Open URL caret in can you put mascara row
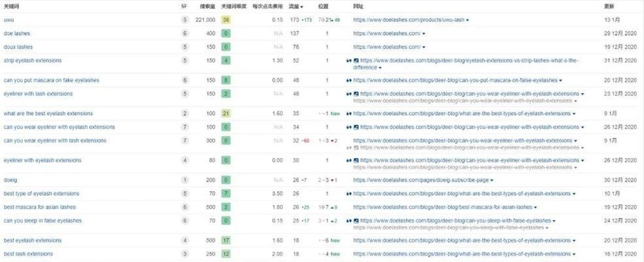 pyautogui.click(x=561, y=81)
